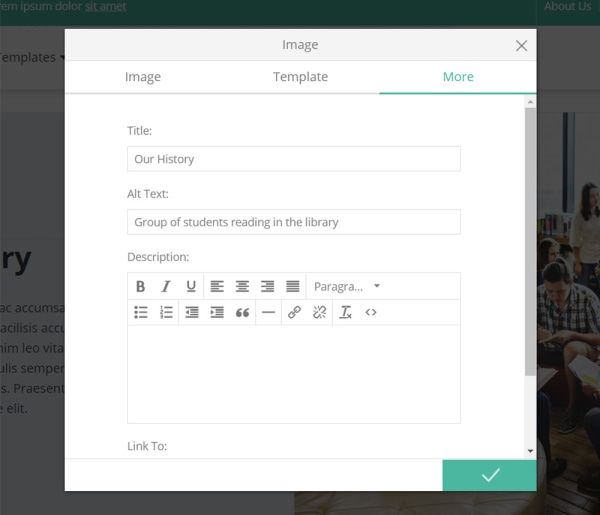Click the Alt Text input field
This screenshot has width=600, height=515.
[x=294, y=222]
